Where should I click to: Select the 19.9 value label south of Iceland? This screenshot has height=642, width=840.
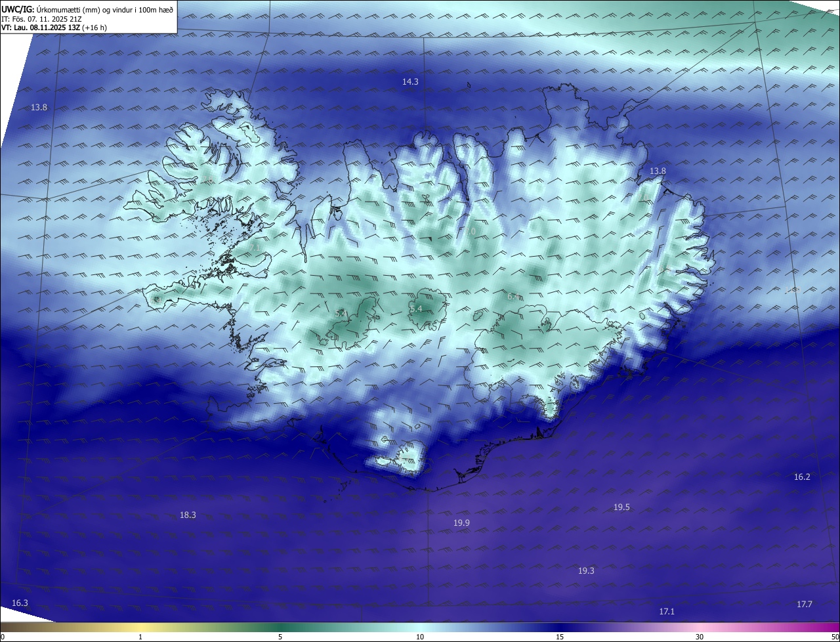[461, 523]
